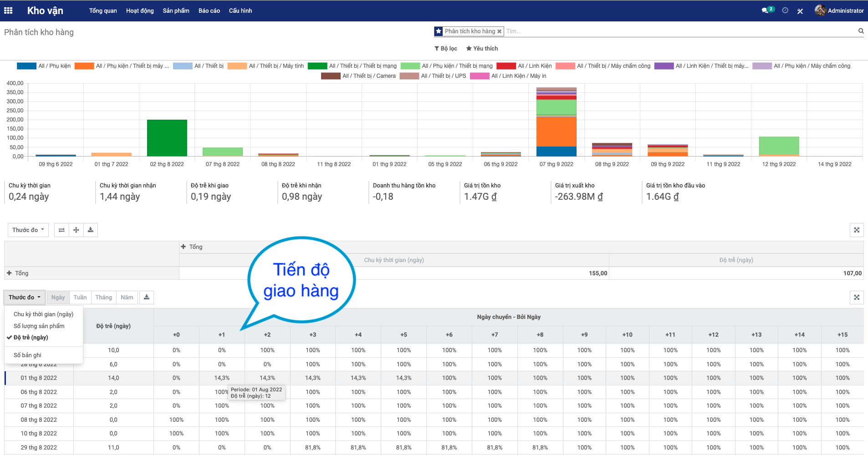Click pivot total value 155,00

(x=598, y=273)
